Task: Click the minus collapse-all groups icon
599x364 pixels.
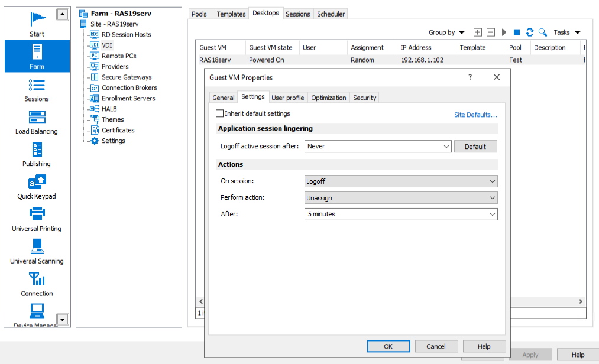Action: [x=491, y=32]
